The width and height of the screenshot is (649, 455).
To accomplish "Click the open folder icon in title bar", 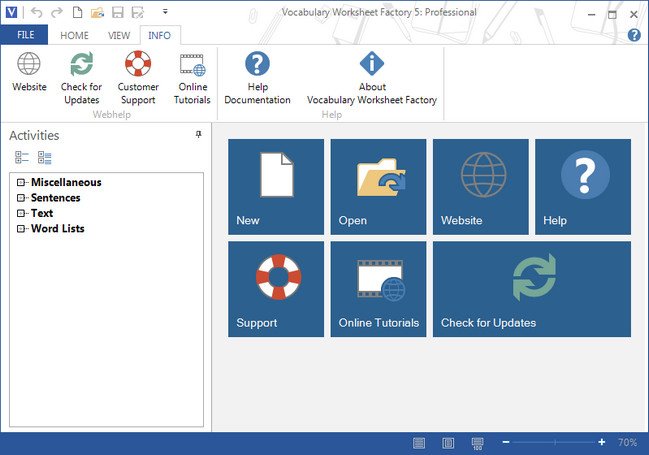I will click(97, 12).
